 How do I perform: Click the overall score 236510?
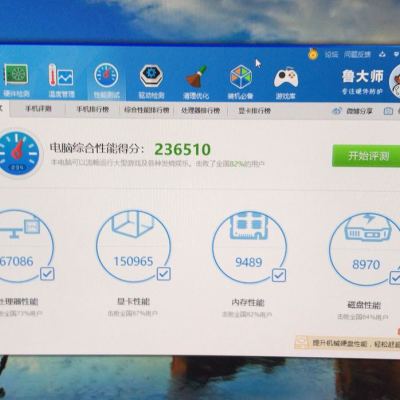click(x=182, y=149)
